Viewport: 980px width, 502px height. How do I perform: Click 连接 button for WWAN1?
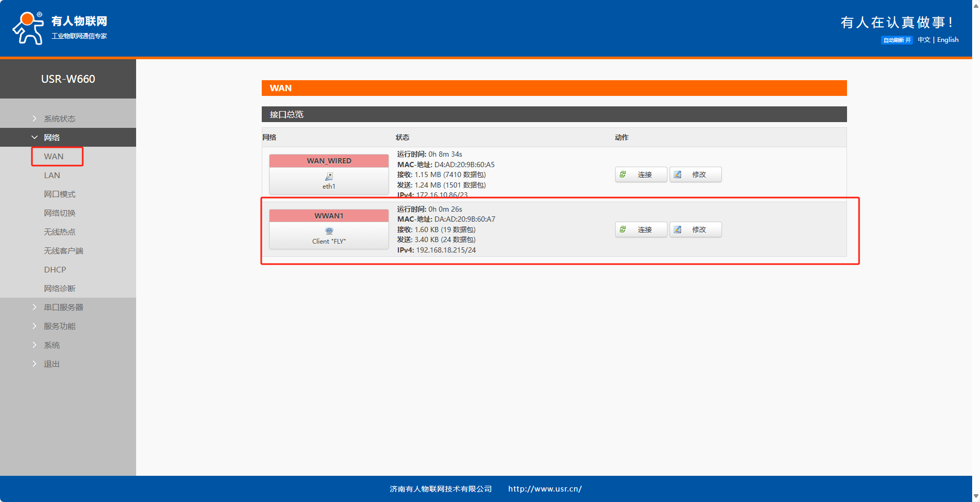click(x=641, y=230)
